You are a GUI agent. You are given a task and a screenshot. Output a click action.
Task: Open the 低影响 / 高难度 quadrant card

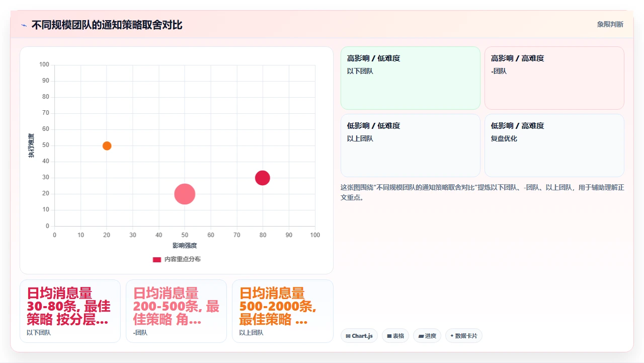point(554,146)
